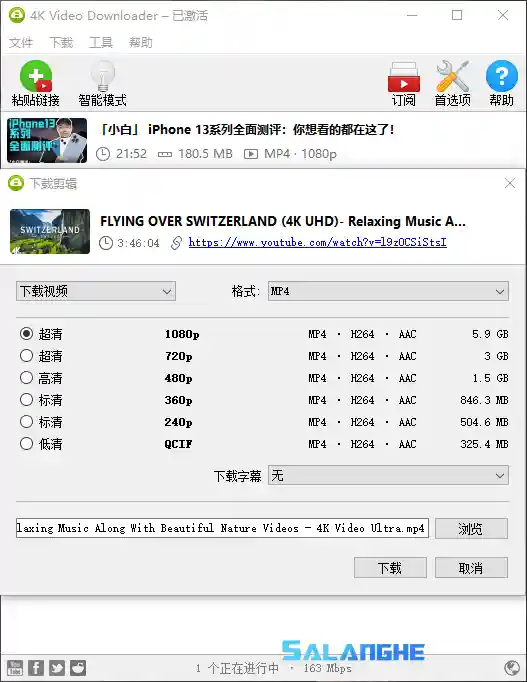Click the globe icon in status bar
Screen dimensions: 527x682
click(x=511, y=668)
